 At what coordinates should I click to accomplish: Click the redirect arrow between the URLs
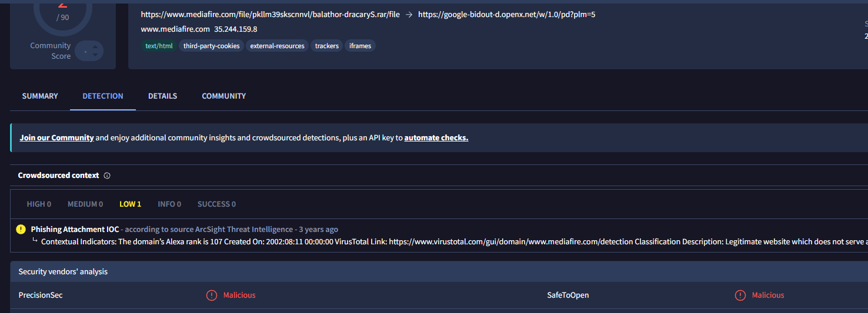click(x=409, y=14)
